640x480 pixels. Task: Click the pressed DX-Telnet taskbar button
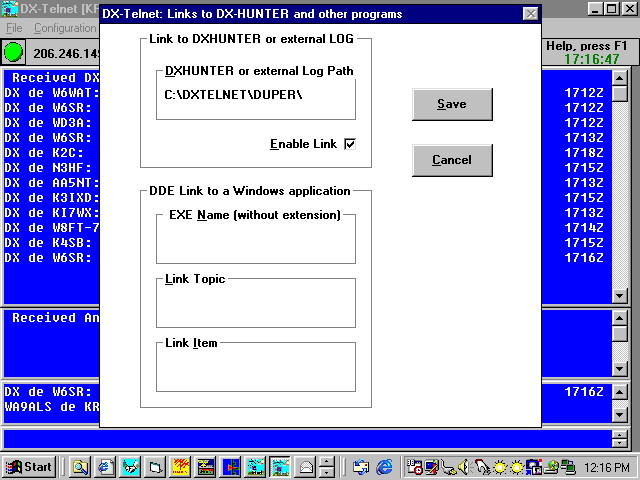[280, 467]
